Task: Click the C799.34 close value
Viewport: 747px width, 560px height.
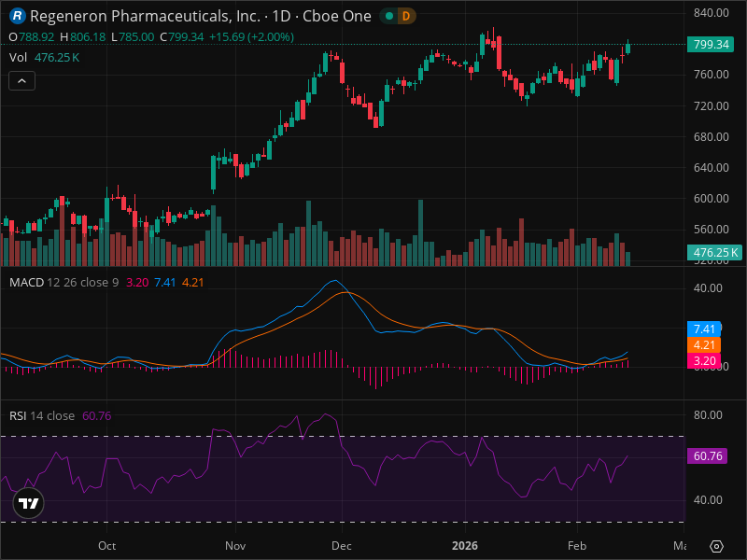Action: (182, 37)
